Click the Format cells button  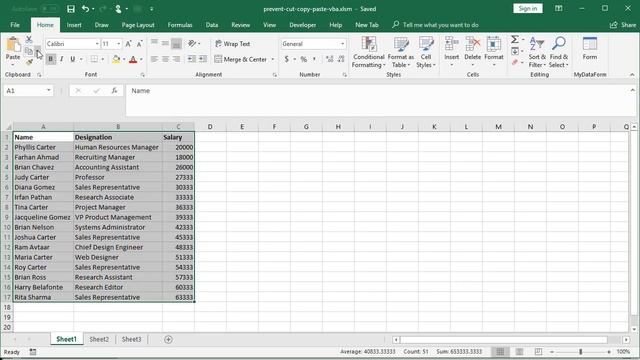pyautogui.click(x=494, y=52)
